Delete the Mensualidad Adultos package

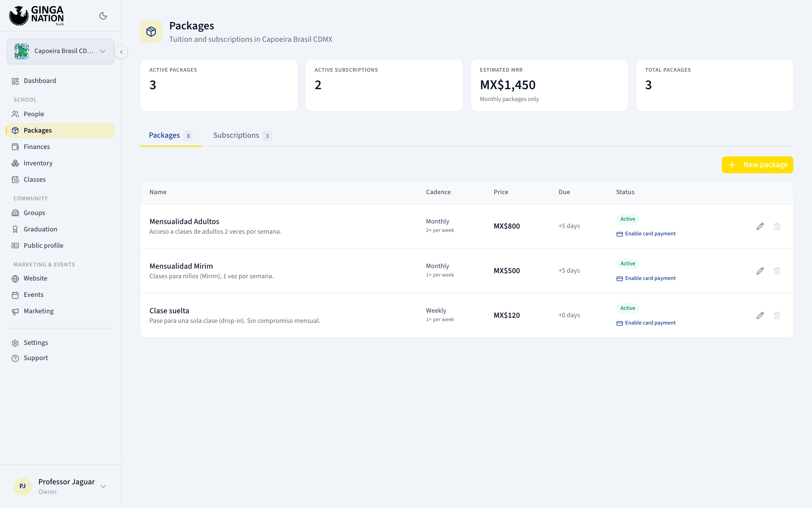click(x=777, y=226)
